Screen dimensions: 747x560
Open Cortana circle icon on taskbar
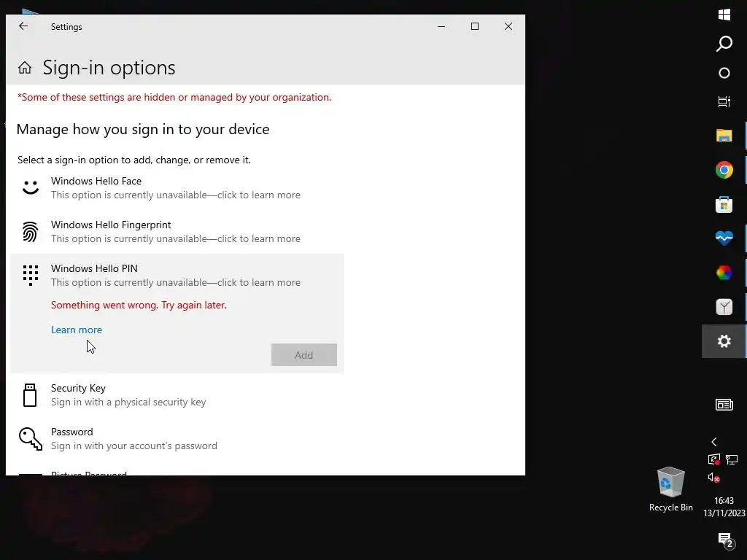[x=724, y=73]
